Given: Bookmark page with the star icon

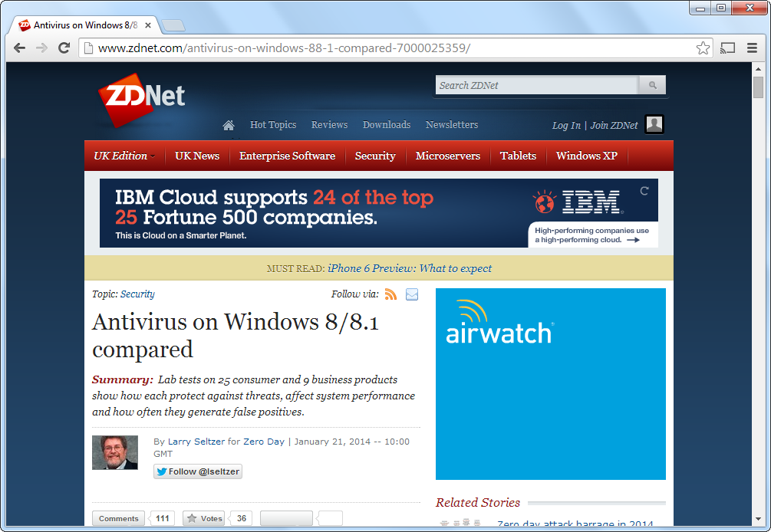Looking at the screenshot, I should click(x=703, y=48).
